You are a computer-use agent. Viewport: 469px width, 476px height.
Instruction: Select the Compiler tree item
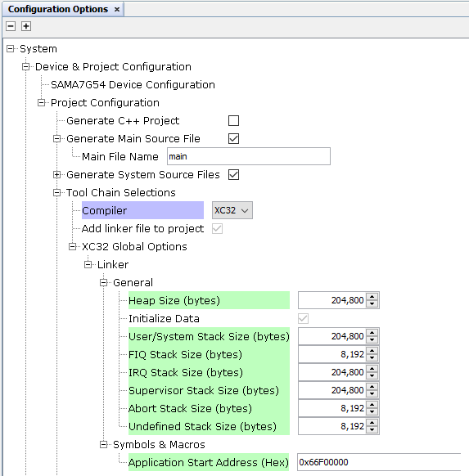tap(142, 210)
